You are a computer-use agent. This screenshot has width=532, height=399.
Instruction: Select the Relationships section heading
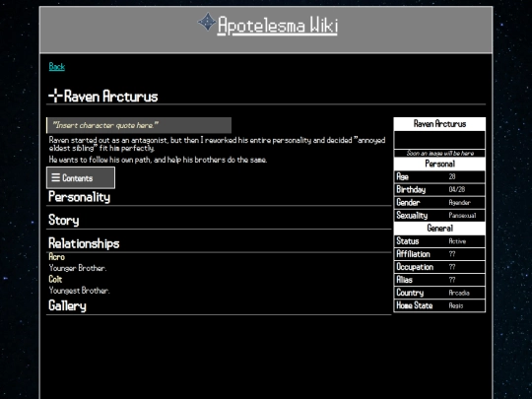[84, 243]
